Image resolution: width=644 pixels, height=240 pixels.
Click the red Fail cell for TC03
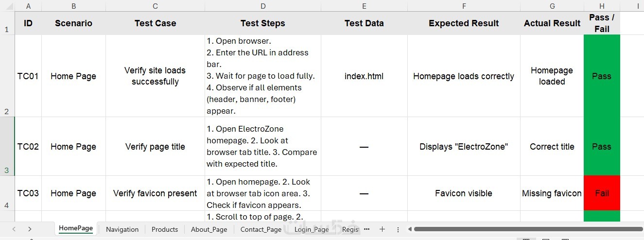[x=602, y=193]
